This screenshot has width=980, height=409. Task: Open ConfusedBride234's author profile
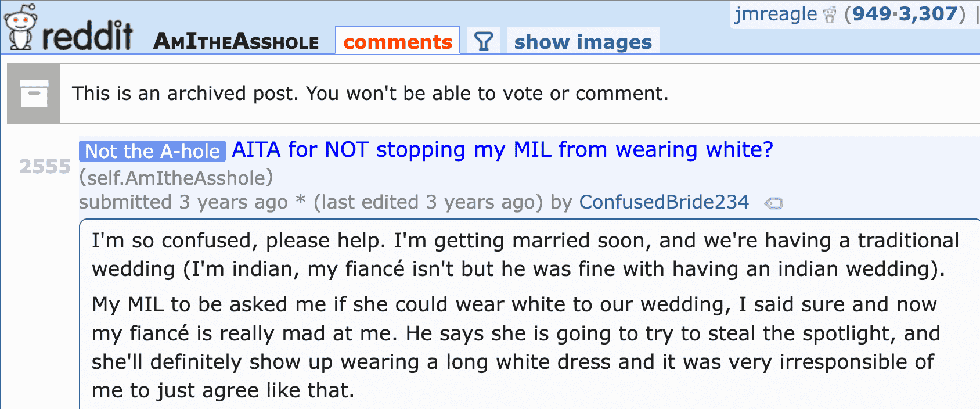pyautogui.click(x=664, y=202)
